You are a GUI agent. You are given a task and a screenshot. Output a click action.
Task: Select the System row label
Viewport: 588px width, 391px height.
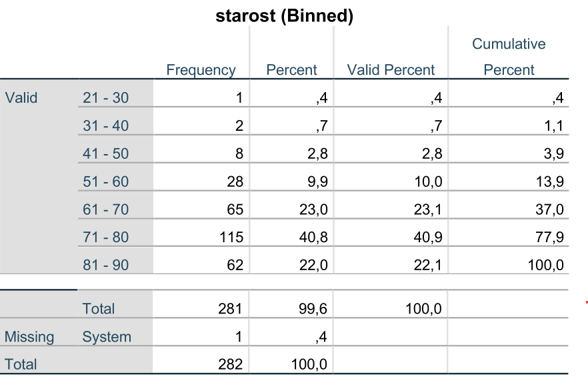(107, 336)
